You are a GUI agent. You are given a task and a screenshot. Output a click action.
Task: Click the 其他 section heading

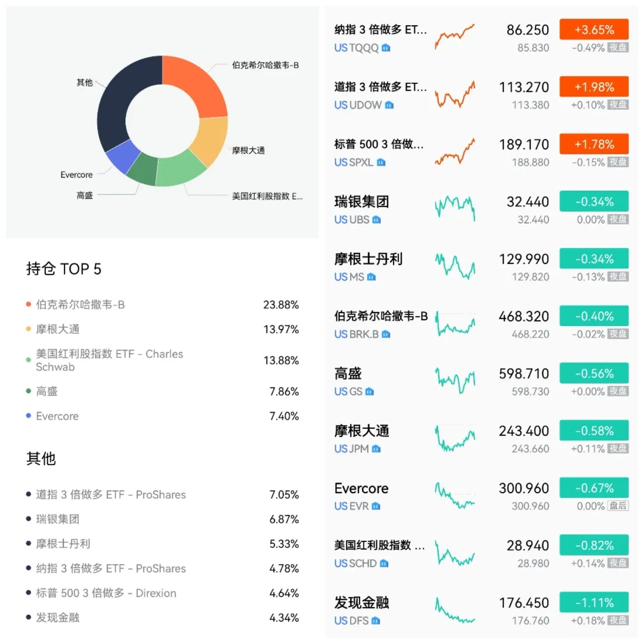click(x=41, y=459)
